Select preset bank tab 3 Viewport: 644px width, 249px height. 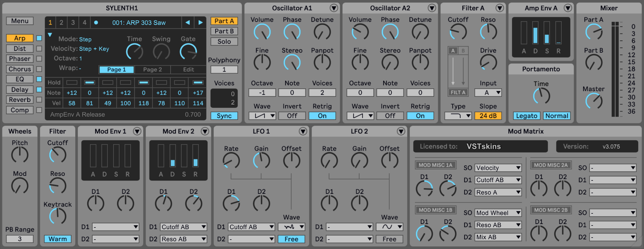[73, 22]
